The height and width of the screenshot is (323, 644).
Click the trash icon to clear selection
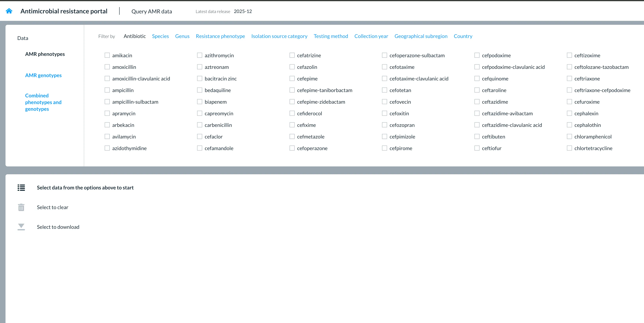click(x=21, y=207)
